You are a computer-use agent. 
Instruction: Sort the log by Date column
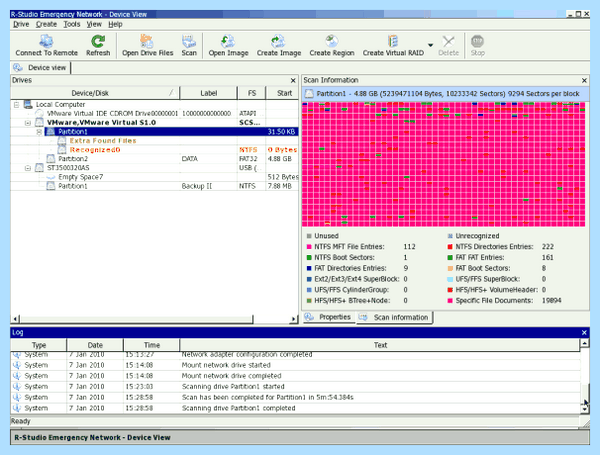[x=95, y=345]
